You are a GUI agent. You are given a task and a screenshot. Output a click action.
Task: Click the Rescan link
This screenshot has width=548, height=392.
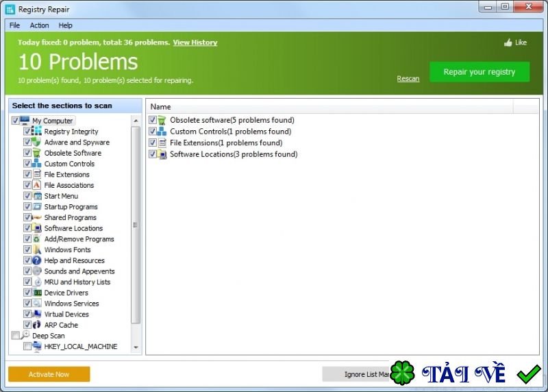408,79
